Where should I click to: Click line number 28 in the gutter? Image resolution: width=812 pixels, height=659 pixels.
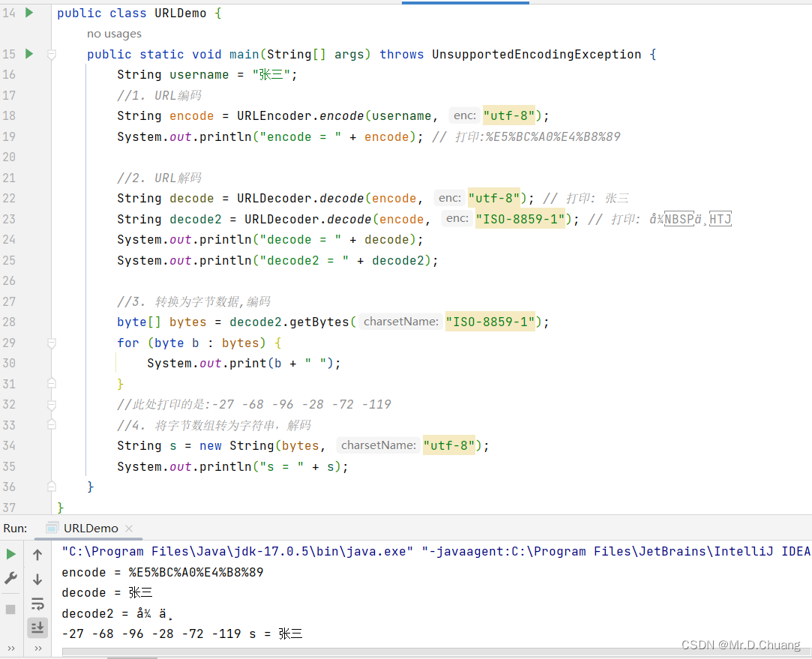[9, 322]
